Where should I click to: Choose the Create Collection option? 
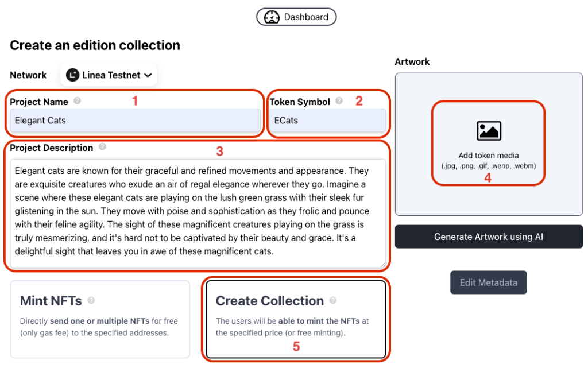click(296, 319)
